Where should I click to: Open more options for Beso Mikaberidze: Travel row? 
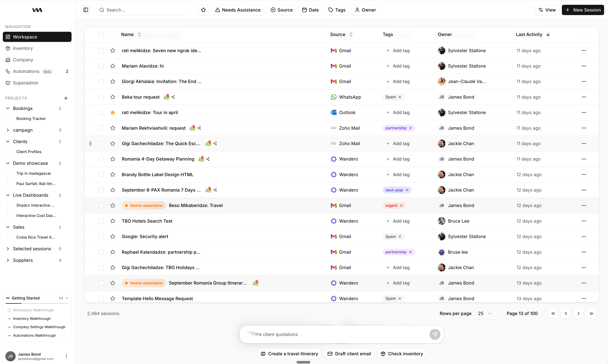click(x=584, y=205)
